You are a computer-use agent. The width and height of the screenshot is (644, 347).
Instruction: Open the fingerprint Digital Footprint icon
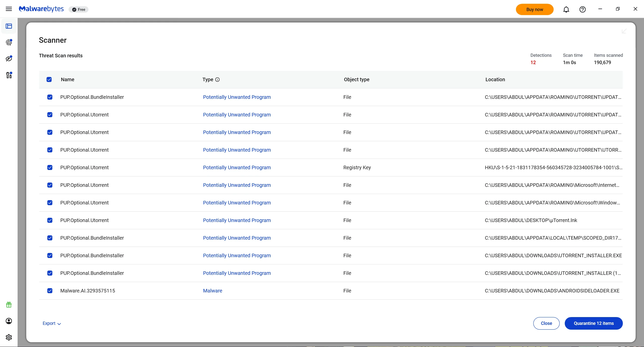9,42
